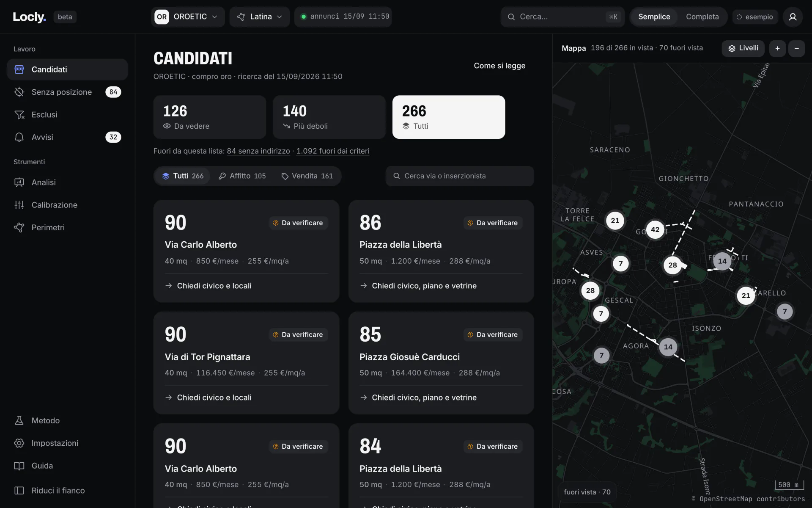Open Senza posizione in sidebar

pos(67,92)
